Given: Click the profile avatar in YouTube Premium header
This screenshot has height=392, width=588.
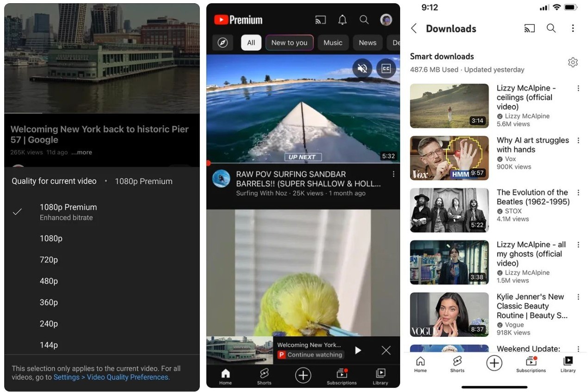Looking at the screenshot, I should tap(386, 20).
